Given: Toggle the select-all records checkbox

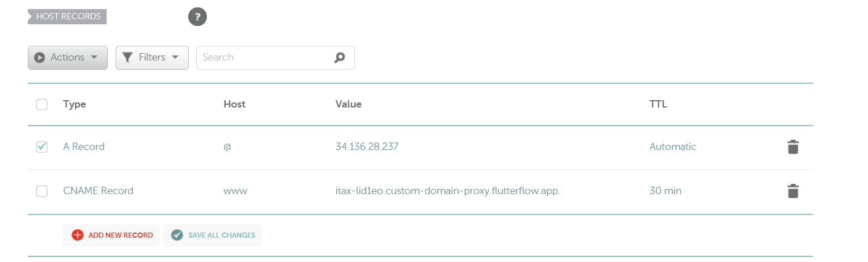Looking at the screenshot, I should (42, 105).
